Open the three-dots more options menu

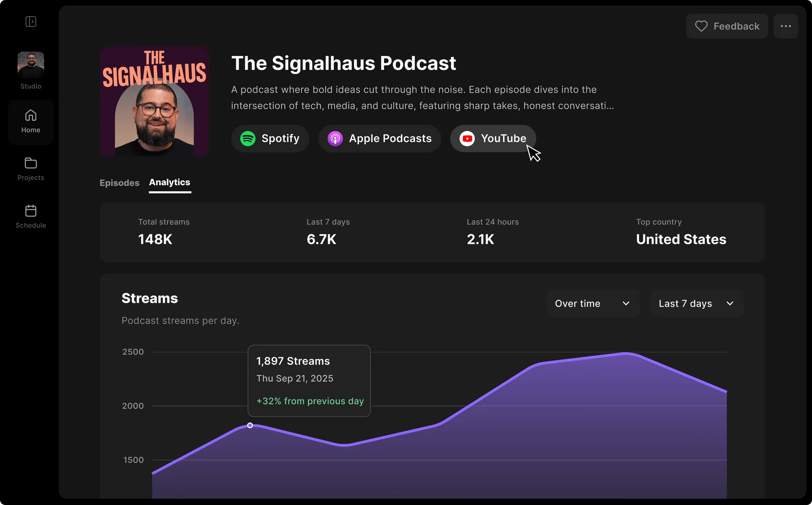tap(786, 26)
